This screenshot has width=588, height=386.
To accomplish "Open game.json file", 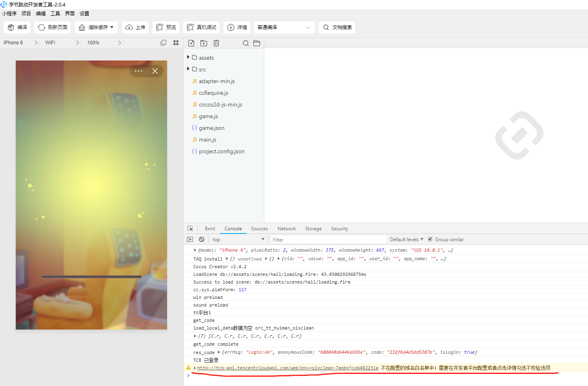I will 211,128.
